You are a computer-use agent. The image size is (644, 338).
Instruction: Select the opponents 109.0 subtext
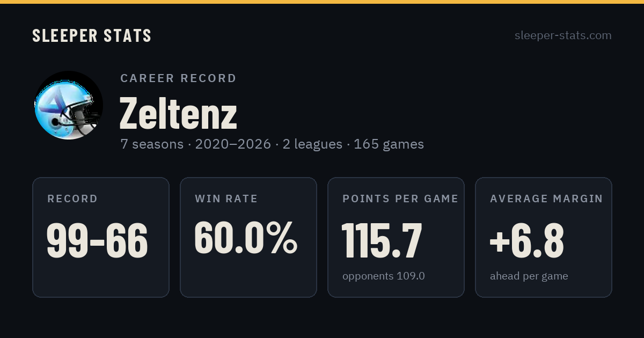pos(384,276)
